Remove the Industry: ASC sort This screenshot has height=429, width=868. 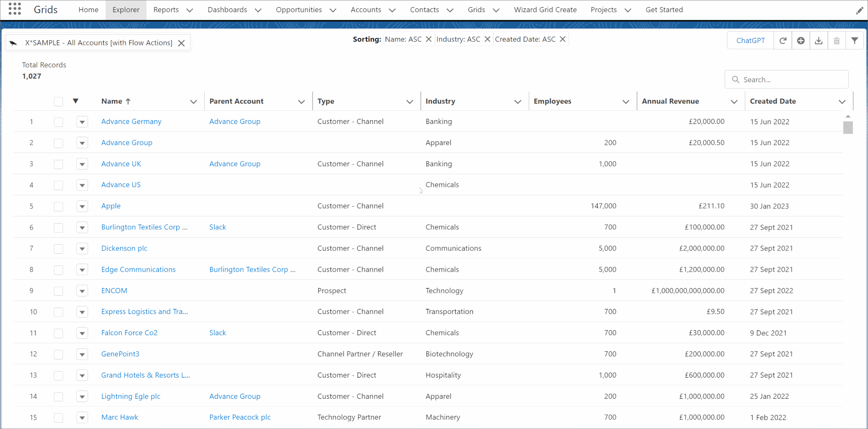tap(487, 39)
